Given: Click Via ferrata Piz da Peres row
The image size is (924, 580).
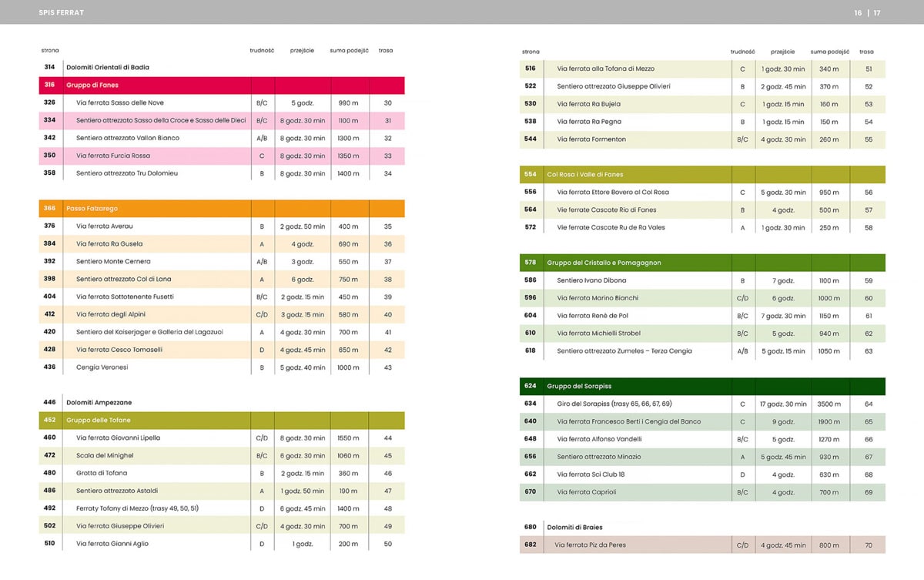Looking at the screenshot, I should pos(590,545).
